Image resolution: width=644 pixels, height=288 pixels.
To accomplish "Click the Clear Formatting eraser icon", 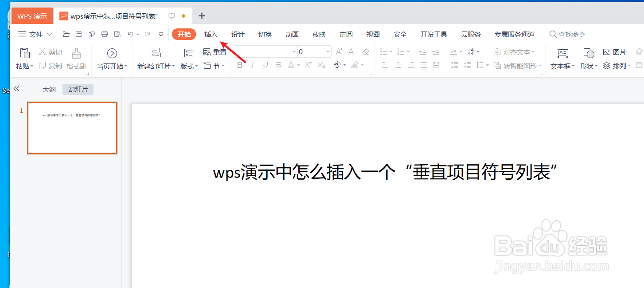I will [x=366, y=51].
